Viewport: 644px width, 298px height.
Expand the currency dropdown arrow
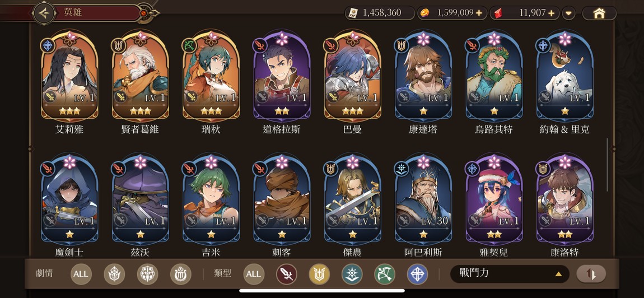pyautogui.click(x=568, y=13)
